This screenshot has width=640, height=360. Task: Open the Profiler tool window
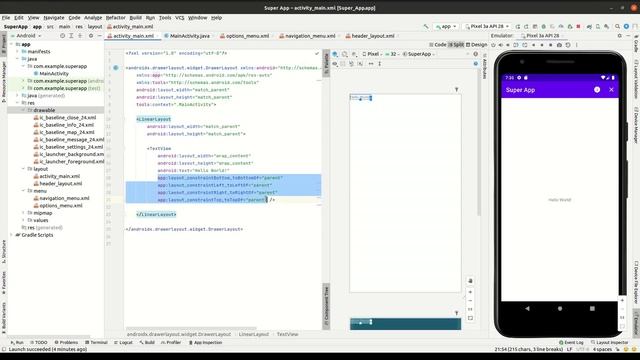point(171,342)
